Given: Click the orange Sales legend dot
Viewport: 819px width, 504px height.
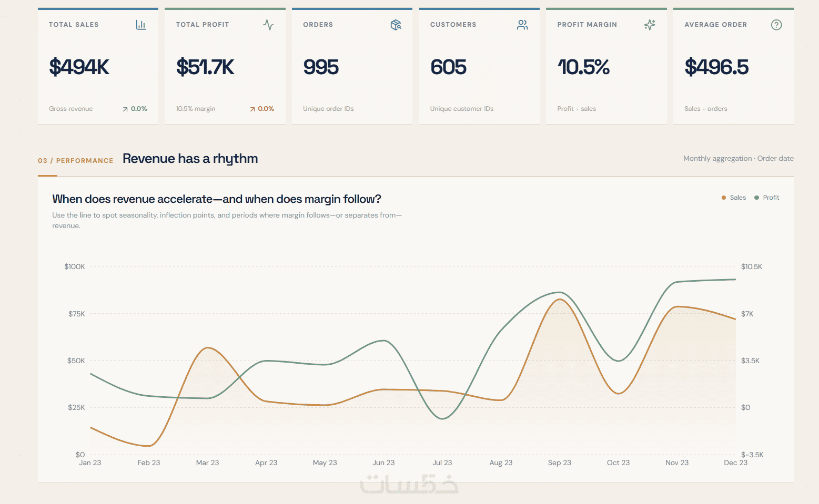Looking at the screenshot, I should tap(724, 198).
